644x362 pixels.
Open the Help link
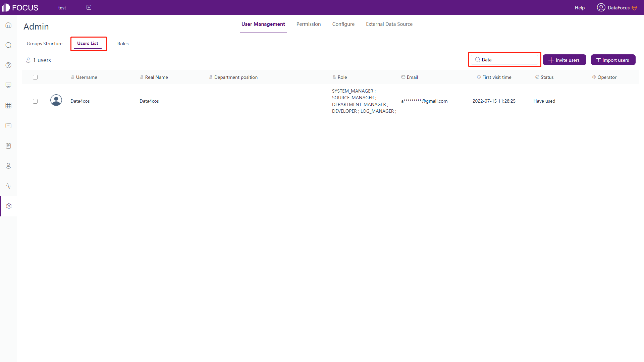(x=580, y=8)
